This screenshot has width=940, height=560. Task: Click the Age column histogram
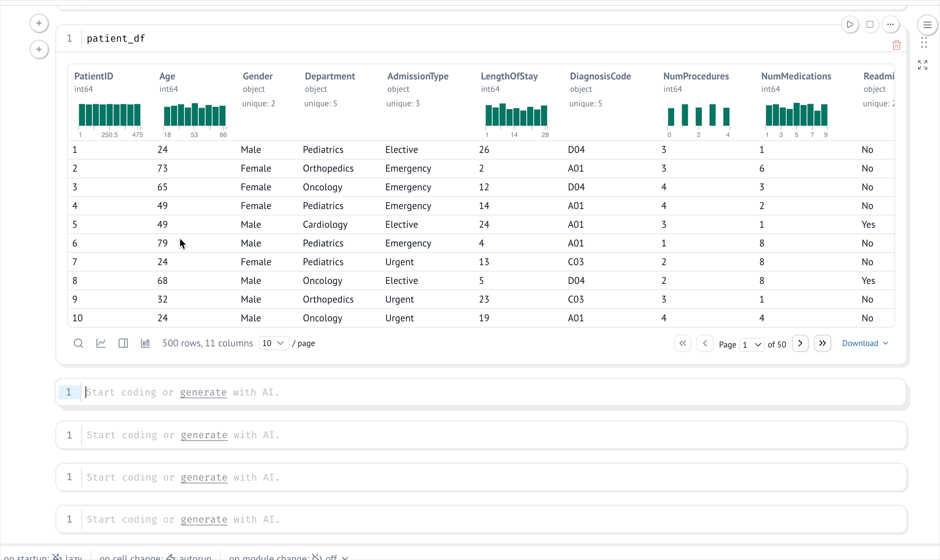coord(194,115)
